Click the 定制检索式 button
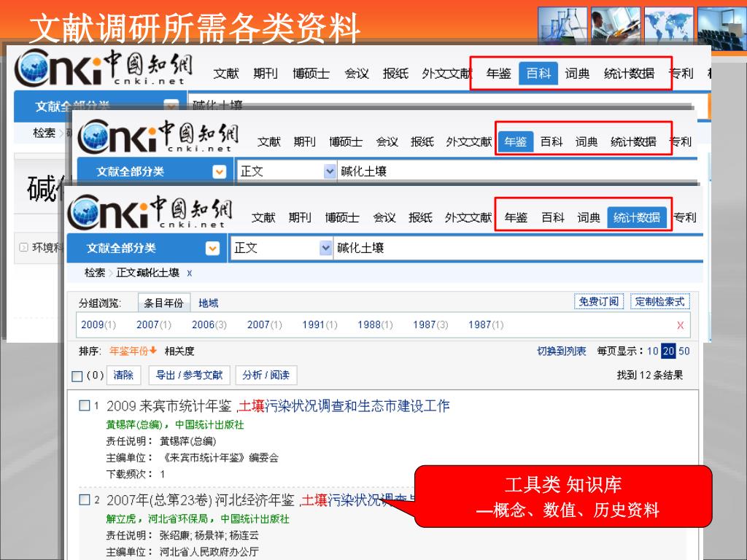 (x=659, y=302)
